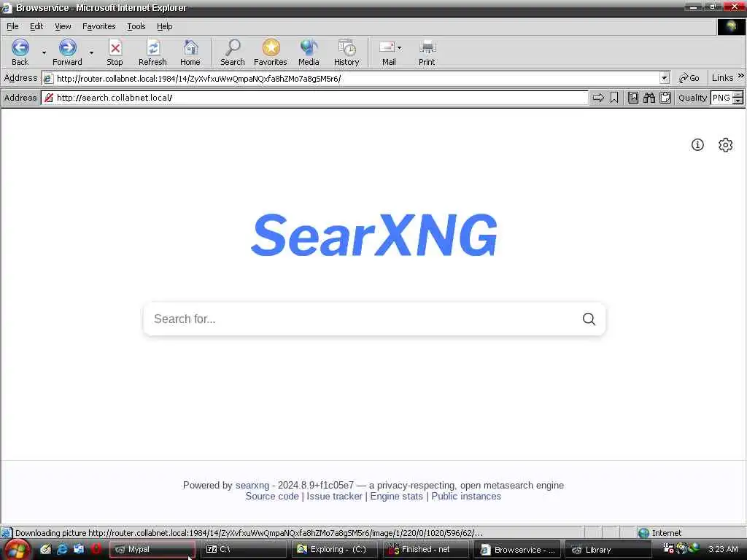The width and height of the screenshot is (747, 560).
Task: Click the insecure connection icon
Action: [x=49, y=98]
